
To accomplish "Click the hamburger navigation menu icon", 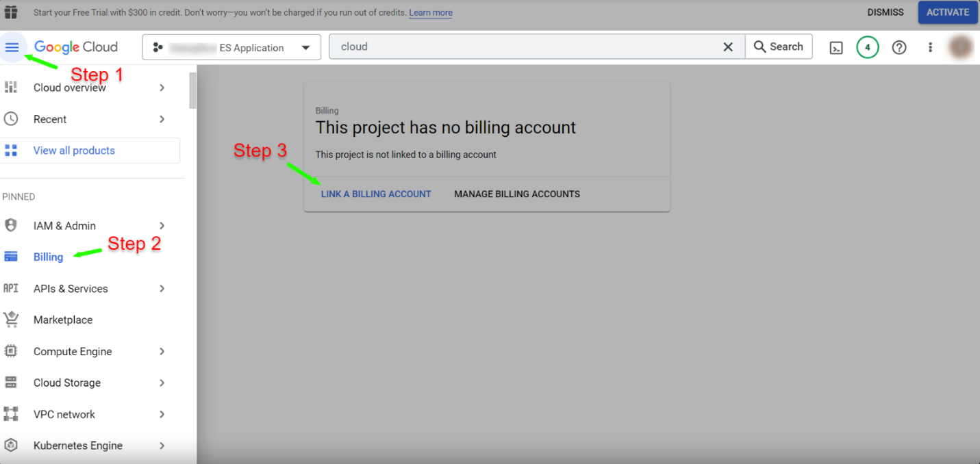I will 12,47.
